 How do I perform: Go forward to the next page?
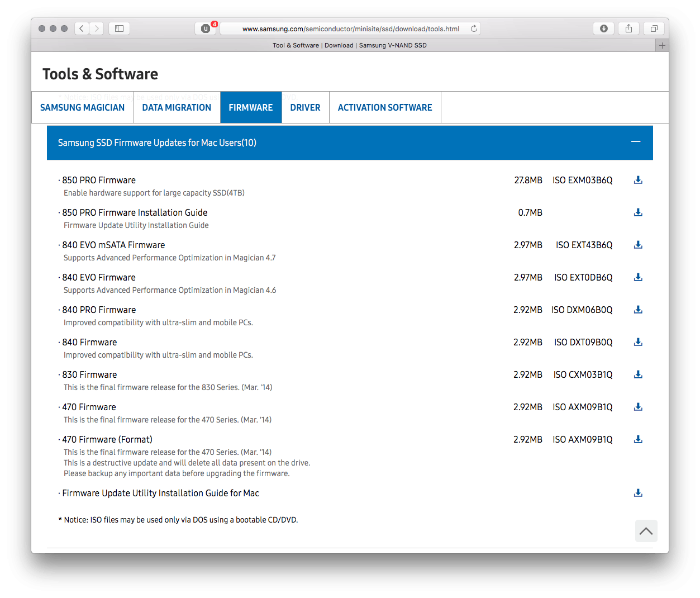pos(97,29)
